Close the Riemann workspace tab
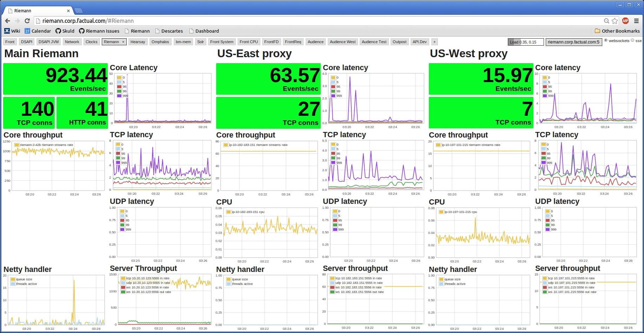 pyautogui.click(x=123, y=42)
